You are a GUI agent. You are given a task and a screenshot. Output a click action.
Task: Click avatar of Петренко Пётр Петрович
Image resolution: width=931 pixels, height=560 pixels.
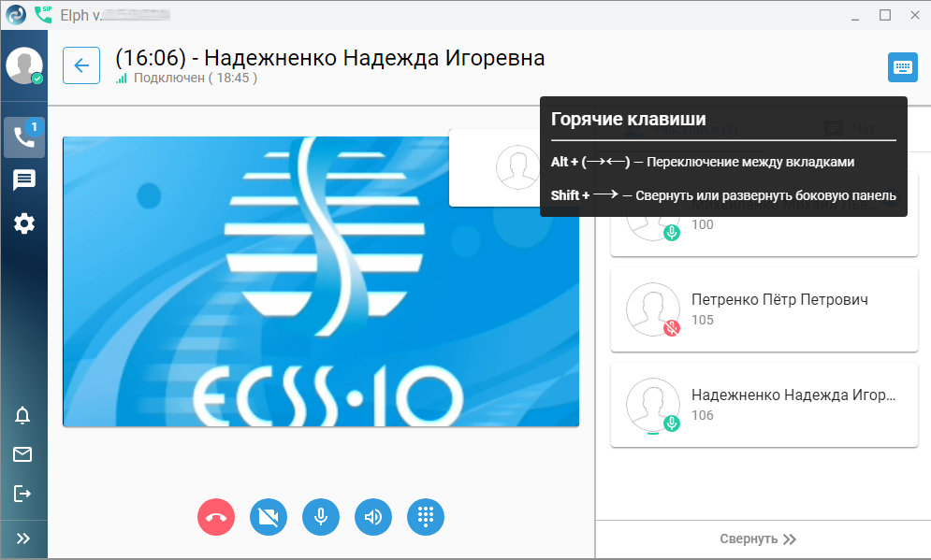point(652,309)
